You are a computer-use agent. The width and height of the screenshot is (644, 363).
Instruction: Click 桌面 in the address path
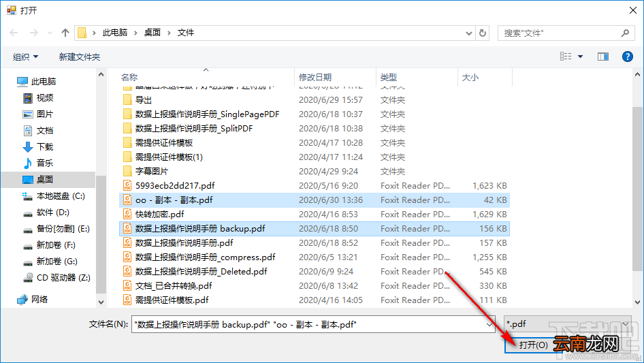click(152, 33)
